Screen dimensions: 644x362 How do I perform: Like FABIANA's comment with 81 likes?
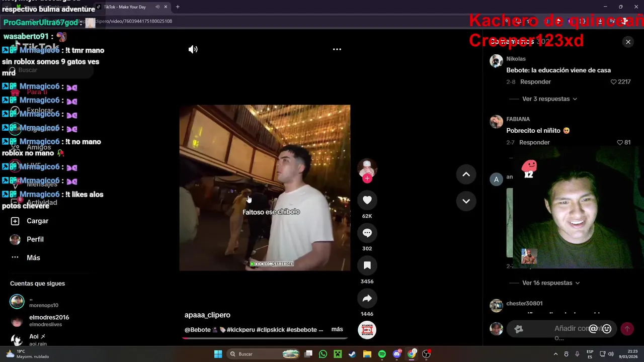(620, 143)
